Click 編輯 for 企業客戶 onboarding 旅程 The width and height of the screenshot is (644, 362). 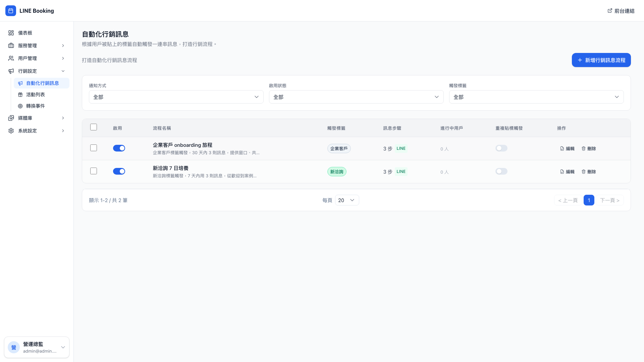click(567, 148)
